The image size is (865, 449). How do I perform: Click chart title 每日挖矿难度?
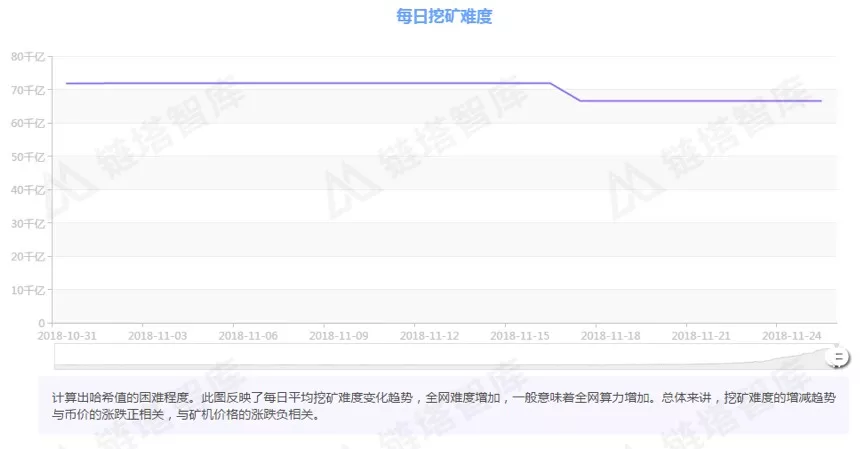(444, 17)
